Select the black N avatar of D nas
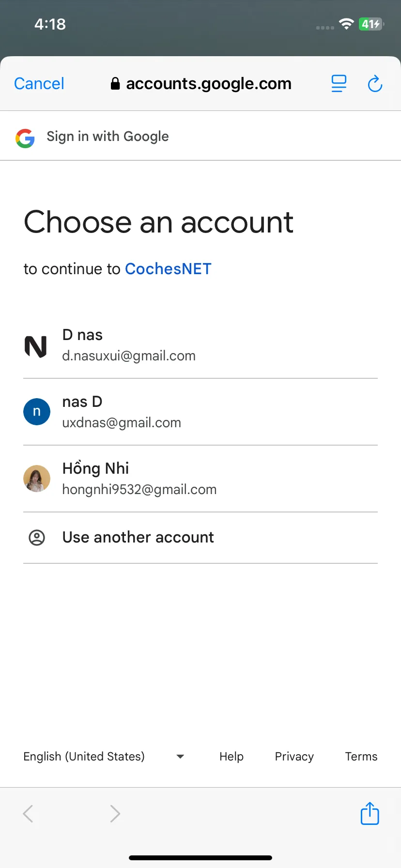 (x=36, y=346)
